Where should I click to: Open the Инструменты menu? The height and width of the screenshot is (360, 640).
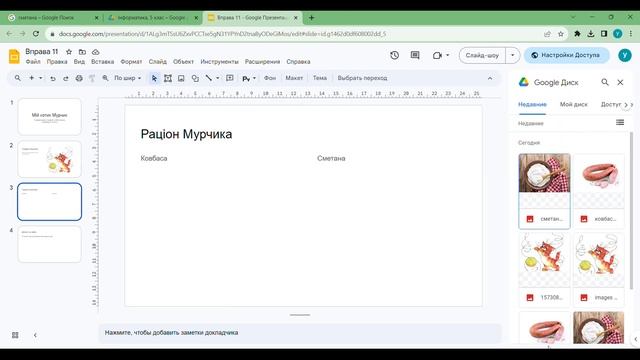(x=219, y=62)
